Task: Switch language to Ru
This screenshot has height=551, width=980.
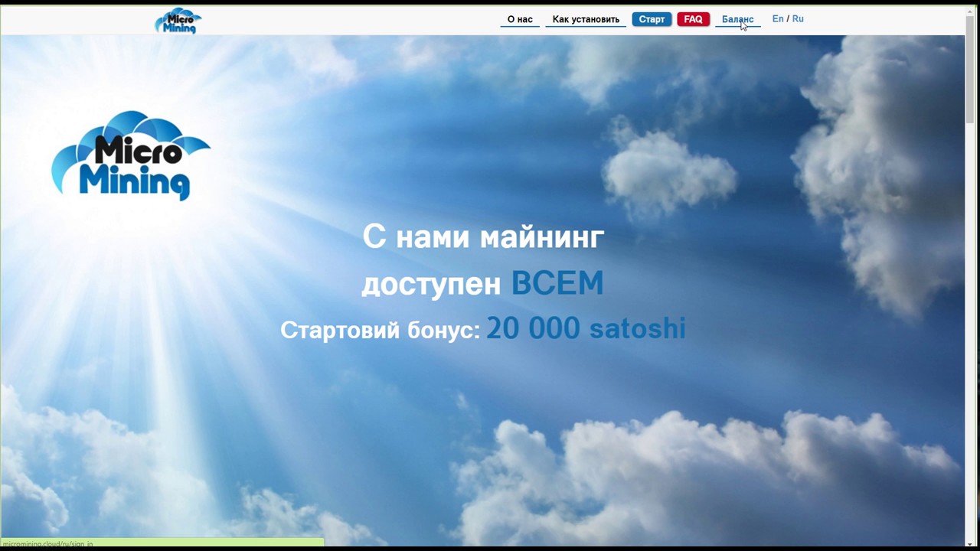Action: click(x=798, y=18)
